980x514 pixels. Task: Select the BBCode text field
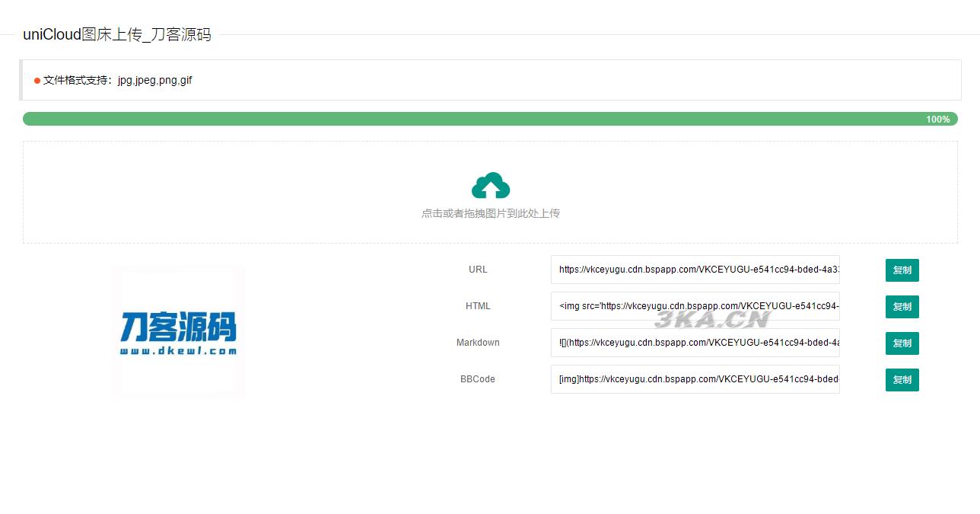pyautogui.click(x=695, y=380)
